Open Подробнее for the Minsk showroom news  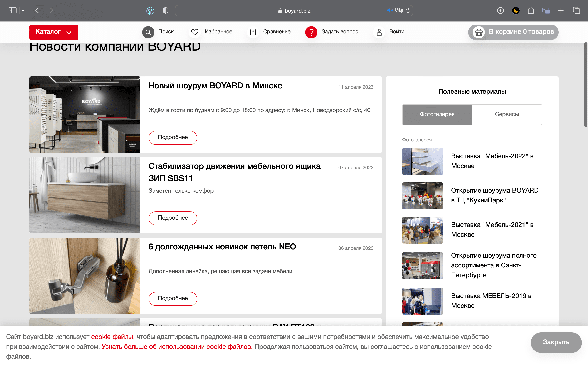coord(173,138)
